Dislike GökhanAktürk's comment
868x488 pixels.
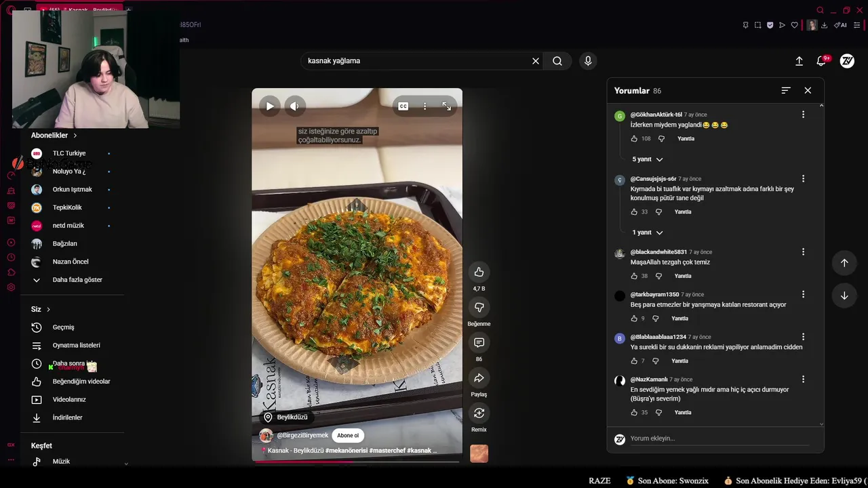[661, 138]
